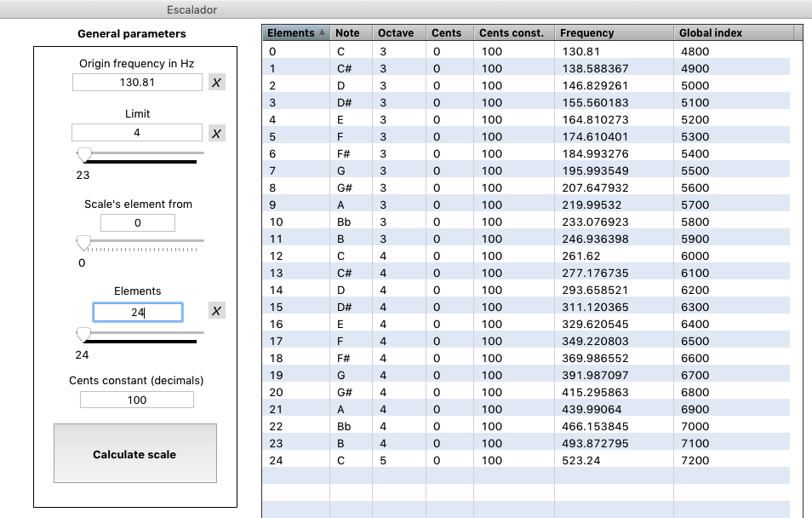Click the Elements slider handle

(83, 334)
